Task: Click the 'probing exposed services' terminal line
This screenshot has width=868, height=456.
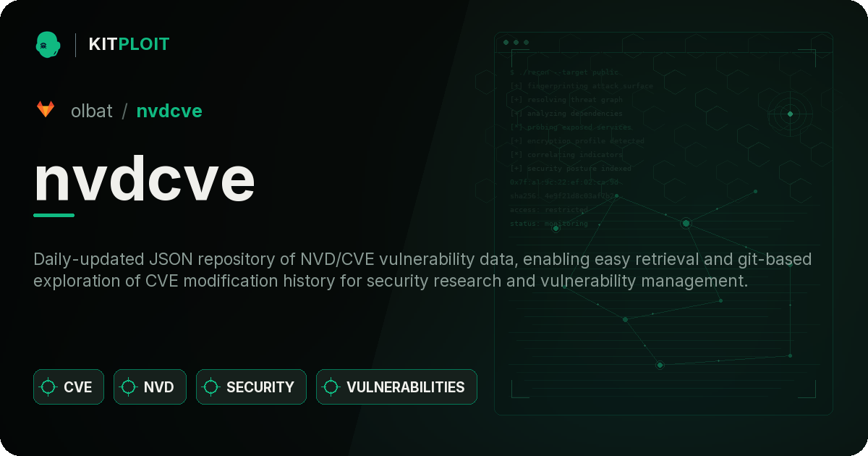Action: click(x=571, y=127)
